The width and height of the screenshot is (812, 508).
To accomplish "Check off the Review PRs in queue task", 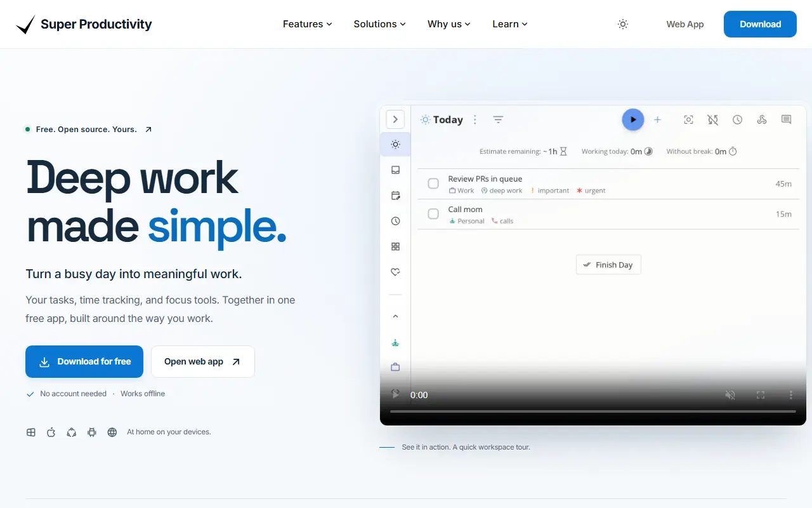I will (433, 184).
